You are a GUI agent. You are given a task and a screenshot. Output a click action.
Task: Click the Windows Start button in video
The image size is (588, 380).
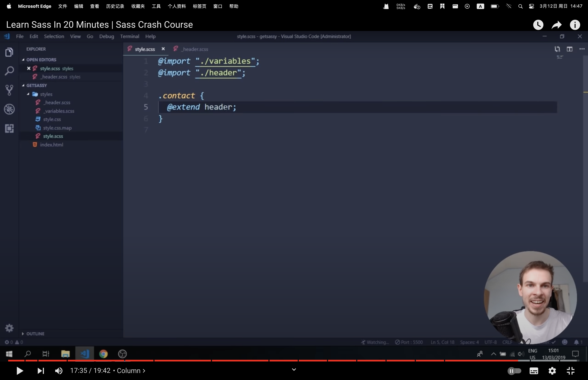click(9, 354)
